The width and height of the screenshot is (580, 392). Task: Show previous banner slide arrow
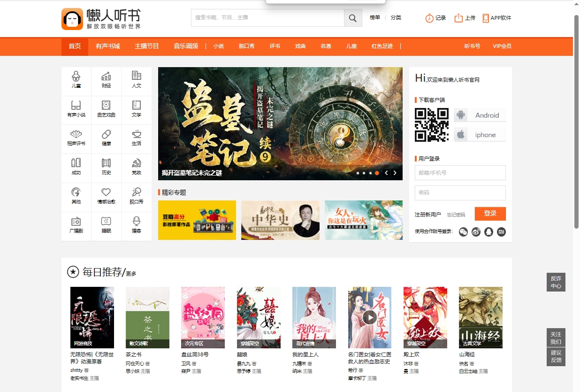(x=386, y=173)
